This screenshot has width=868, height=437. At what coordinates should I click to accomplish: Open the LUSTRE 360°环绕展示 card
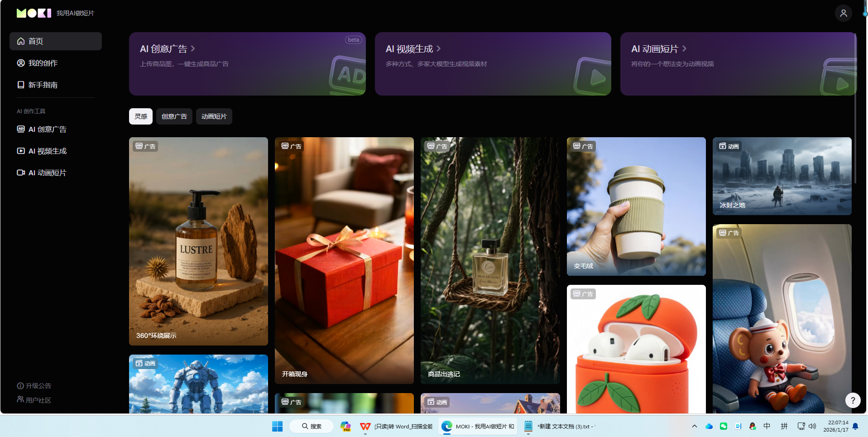click(198, 241)
